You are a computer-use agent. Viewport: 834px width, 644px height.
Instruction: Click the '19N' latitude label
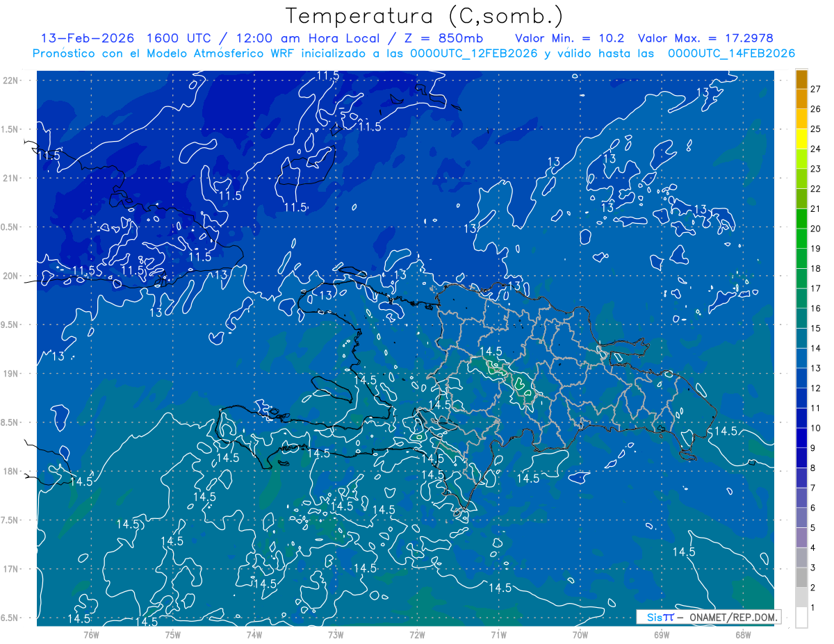pos(12,373)
